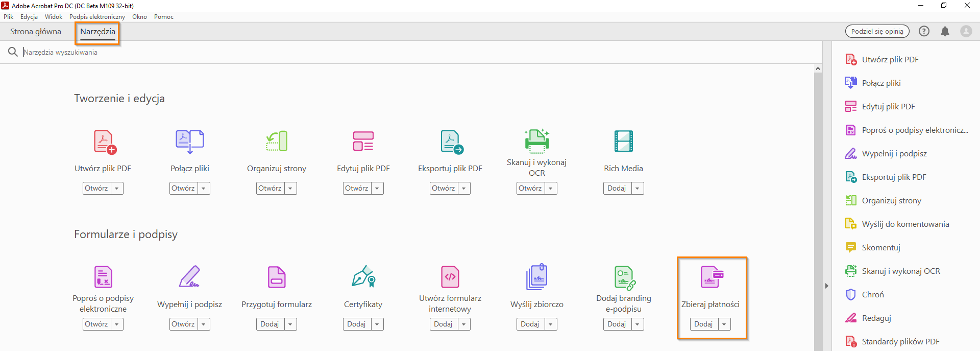The height and width of the screenshot is (351, 980).
Task: Open the Okno menu
Action: coord(139,17)
